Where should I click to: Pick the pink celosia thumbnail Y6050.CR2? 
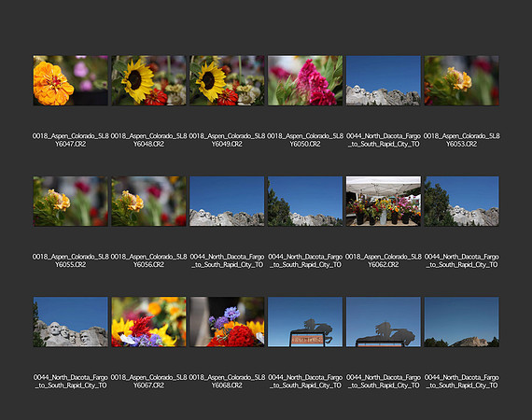click(305, 80)
